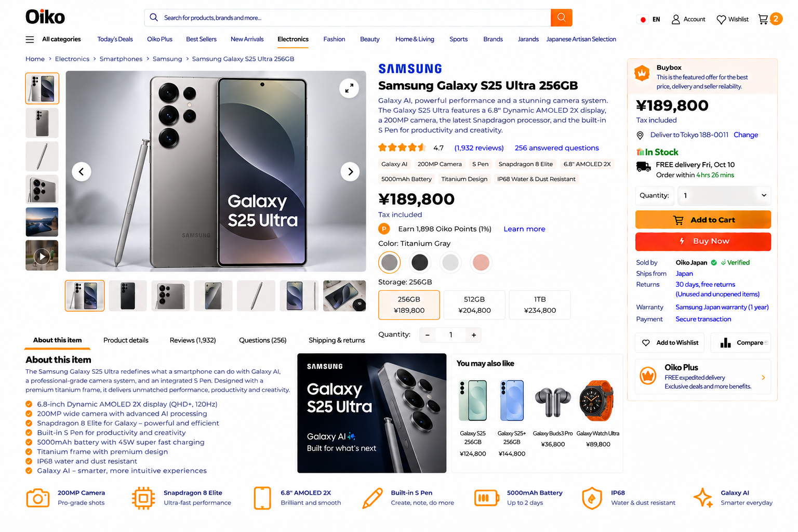Show previous product image arrow
The height and width of the screenshot is (532, 798).
point(81,171)
